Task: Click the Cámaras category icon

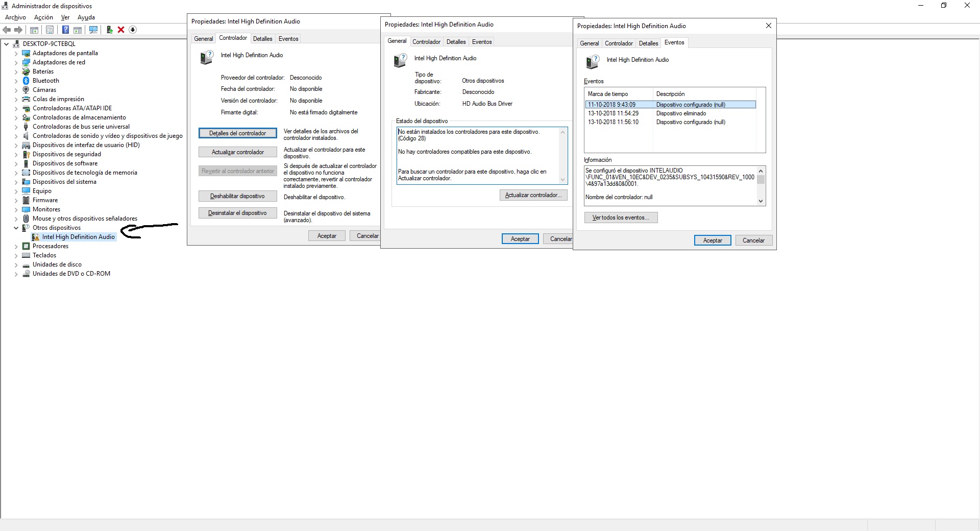Action: pos(26,90)
